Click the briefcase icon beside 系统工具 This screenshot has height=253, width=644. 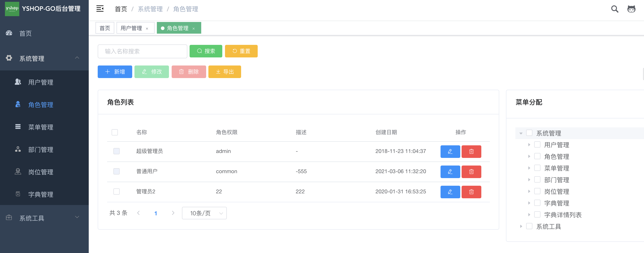[x=9, y=218]
